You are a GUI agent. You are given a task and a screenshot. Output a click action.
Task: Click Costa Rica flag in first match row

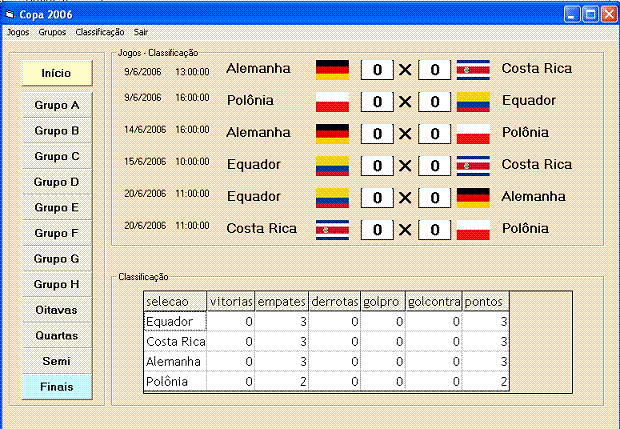pos(473,69)
